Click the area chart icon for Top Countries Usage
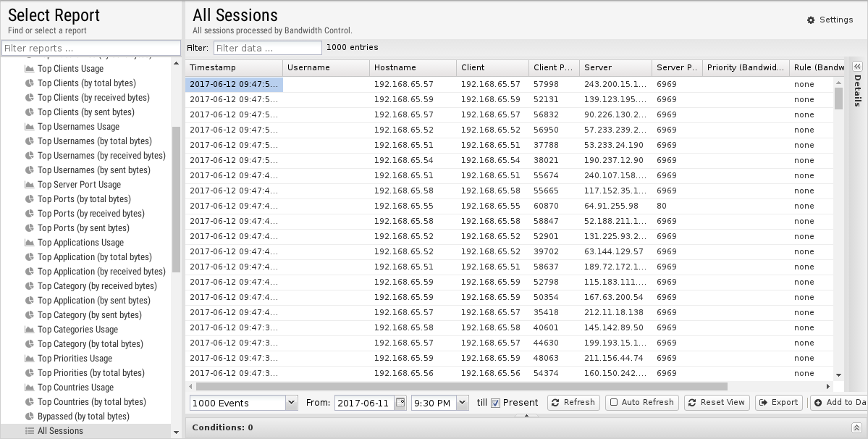The image size is (868, 439). coord(30,388)
